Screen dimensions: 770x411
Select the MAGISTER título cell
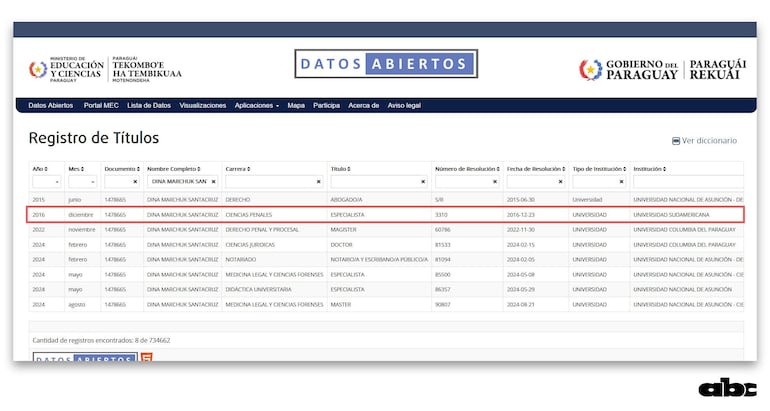[x=343, y=230]
